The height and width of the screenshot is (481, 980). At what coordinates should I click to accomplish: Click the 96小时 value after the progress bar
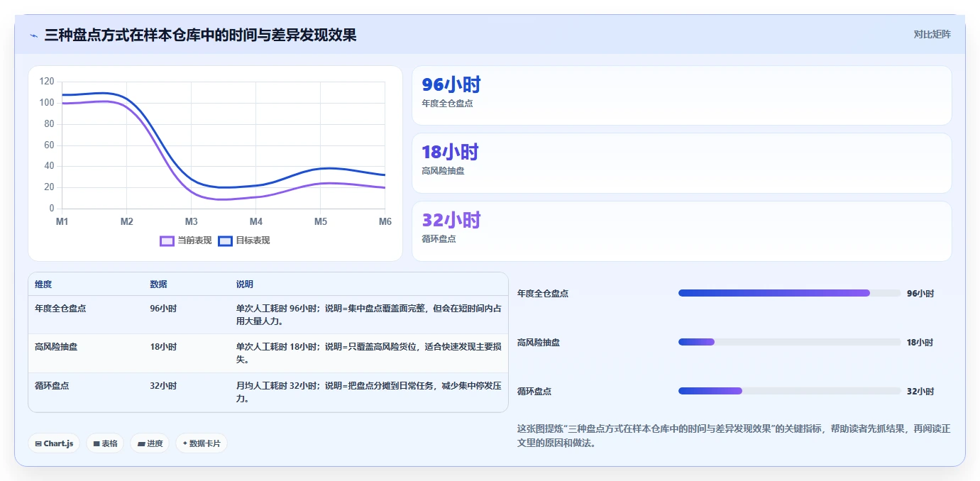[920, 294]
